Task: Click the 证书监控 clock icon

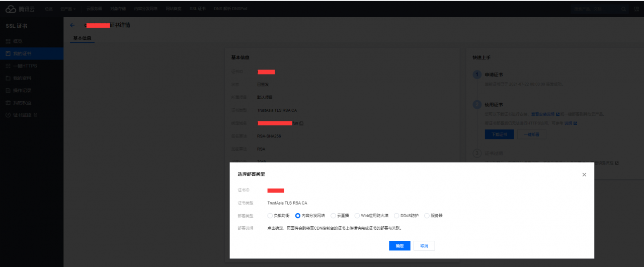Action: pos(8,115)
